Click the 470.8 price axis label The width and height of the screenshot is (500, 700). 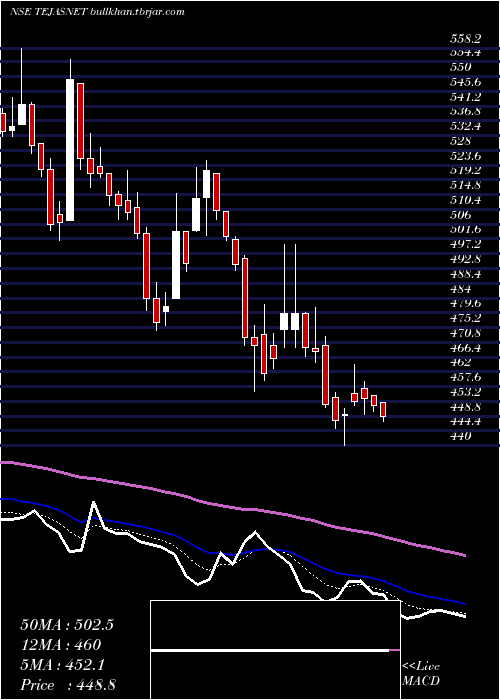point(465,333)
